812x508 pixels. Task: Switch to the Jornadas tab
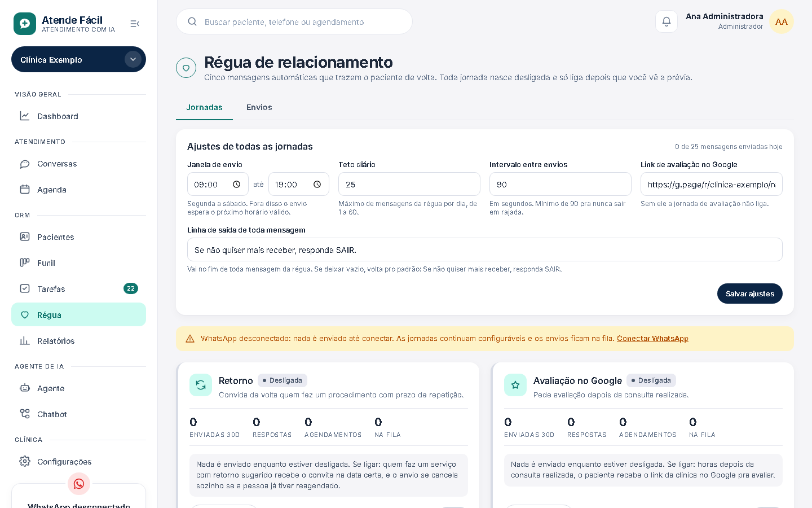click(x=204, y=107)
